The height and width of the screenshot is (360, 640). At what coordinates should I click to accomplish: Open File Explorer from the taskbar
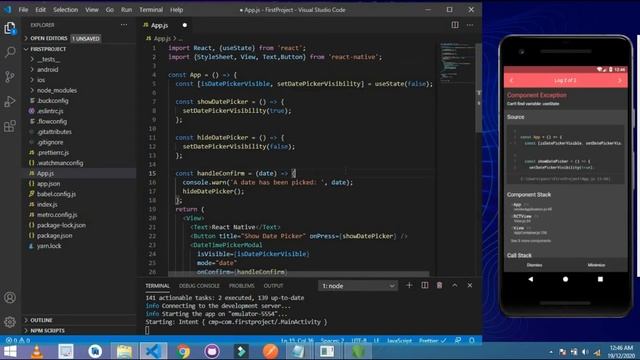point(124,351)
